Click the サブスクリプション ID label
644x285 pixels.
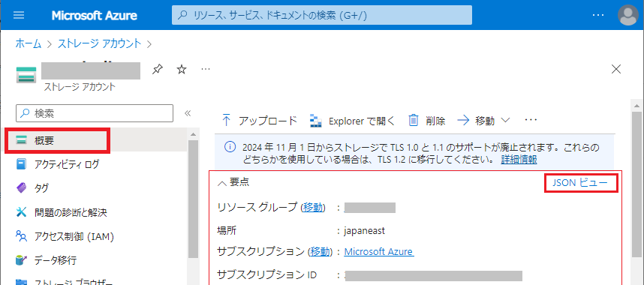click(x=266, y=274)
